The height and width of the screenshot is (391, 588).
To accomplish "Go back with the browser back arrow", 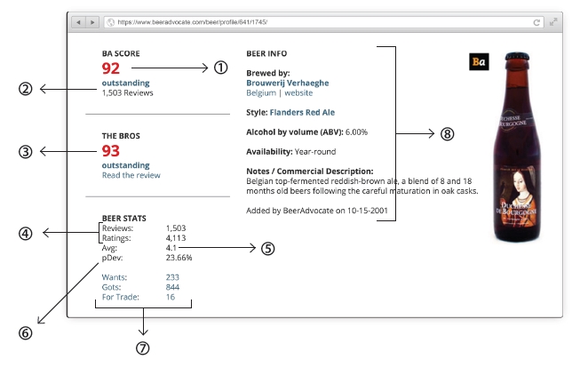I will coord(79,22).
